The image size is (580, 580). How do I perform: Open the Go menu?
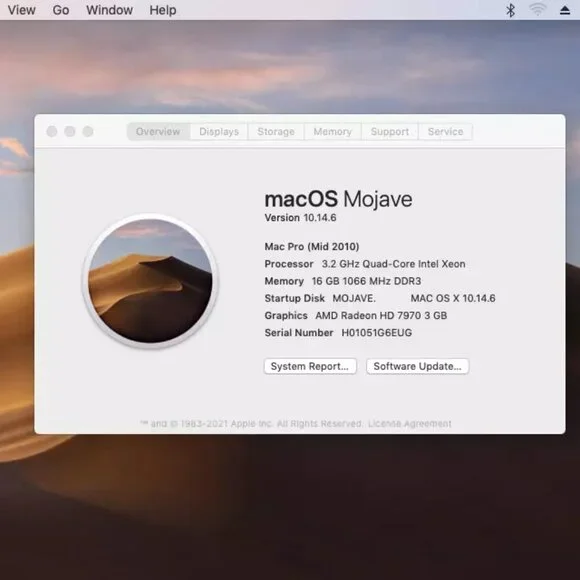61,10
